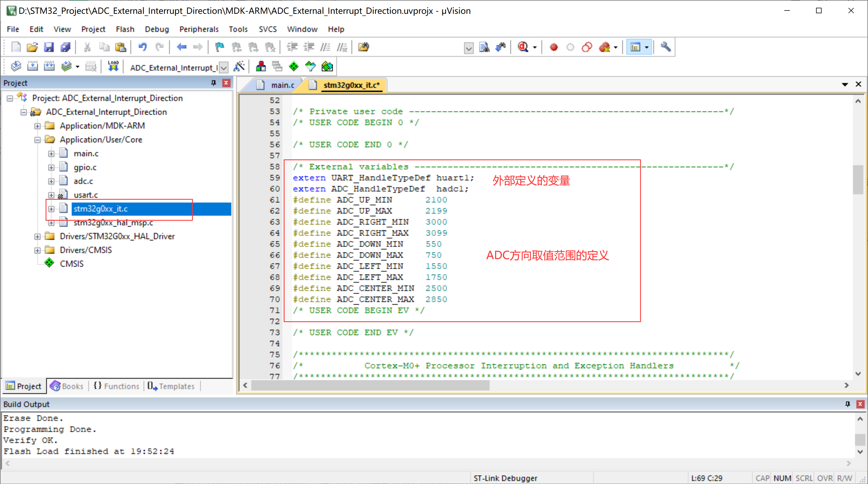Click the Comment selection icon
Screen dimensions: 868x484
325,47
